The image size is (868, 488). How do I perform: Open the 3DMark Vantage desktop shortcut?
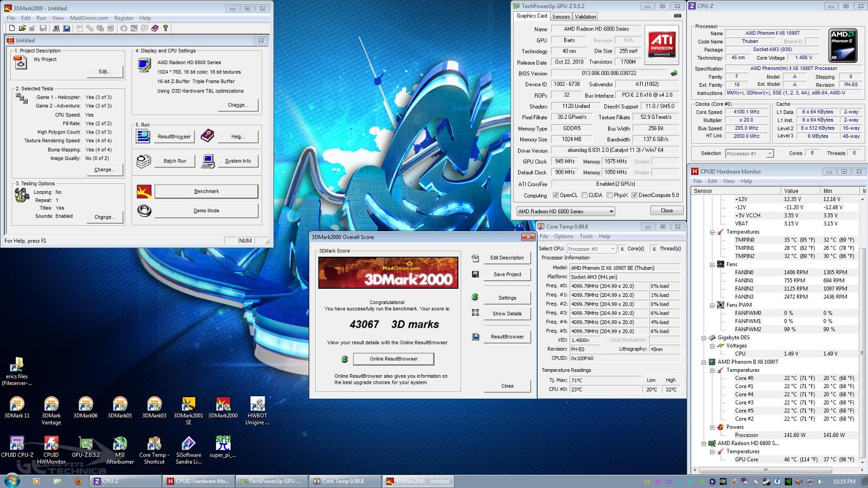click(x=51, y=411)
